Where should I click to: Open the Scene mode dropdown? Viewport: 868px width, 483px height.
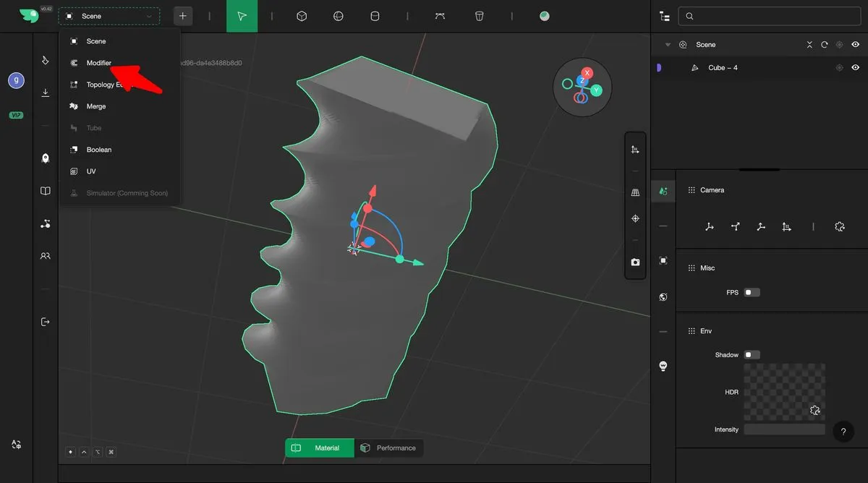point(109,16)
